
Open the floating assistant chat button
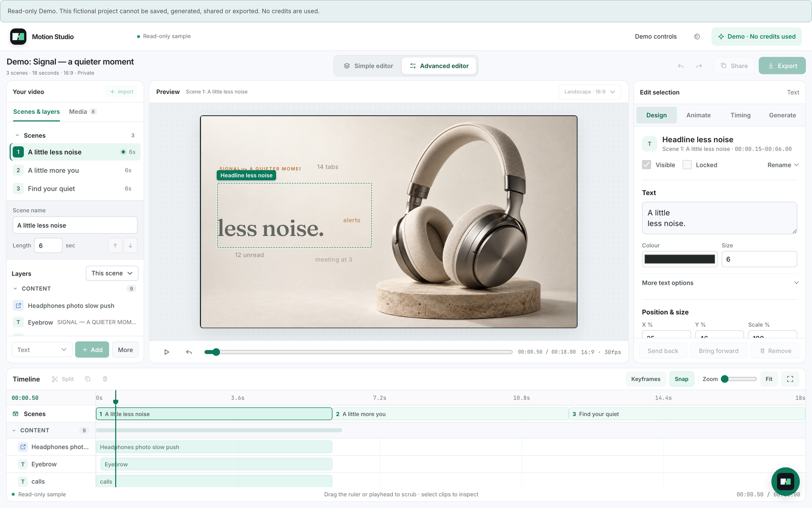pos(786,482)
